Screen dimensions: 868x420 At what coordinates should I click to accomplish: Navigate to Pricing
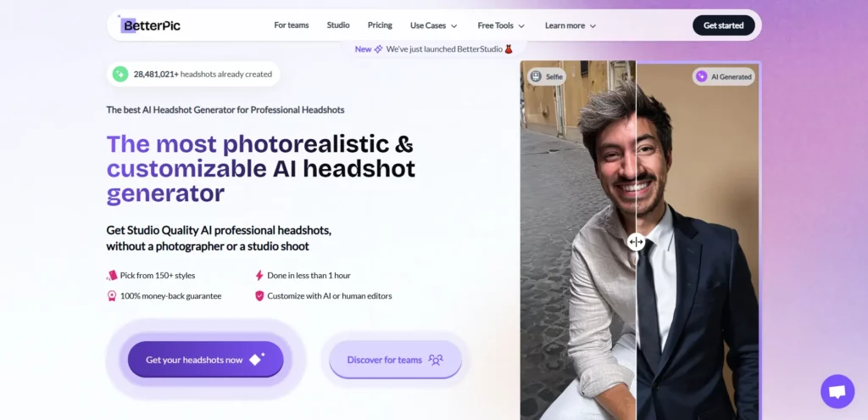(380, 25)
